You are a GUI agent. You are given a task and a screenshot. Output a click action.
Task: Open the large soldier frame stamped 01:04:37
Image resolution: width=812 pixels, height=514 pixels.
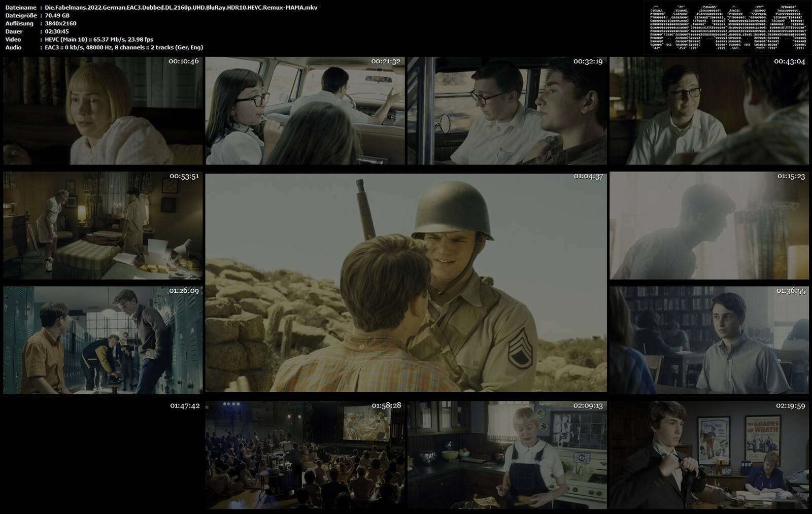point(406,283)
